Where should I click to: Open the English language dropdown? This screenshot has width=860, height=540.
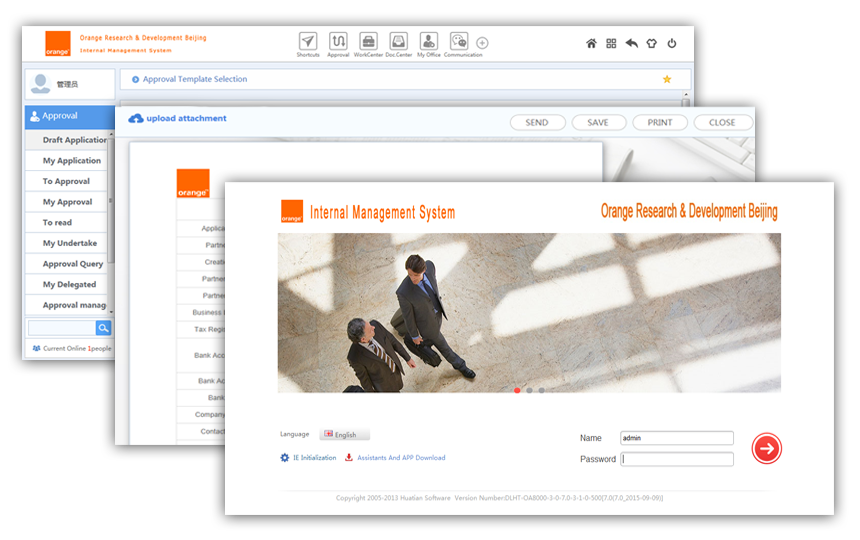click(345, 435)
